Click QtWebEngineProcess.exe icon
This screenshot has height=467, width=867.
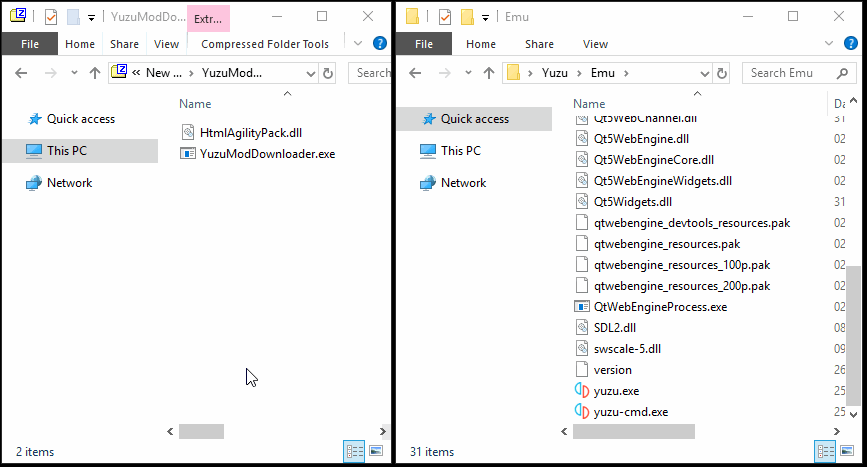click(582, 306)
